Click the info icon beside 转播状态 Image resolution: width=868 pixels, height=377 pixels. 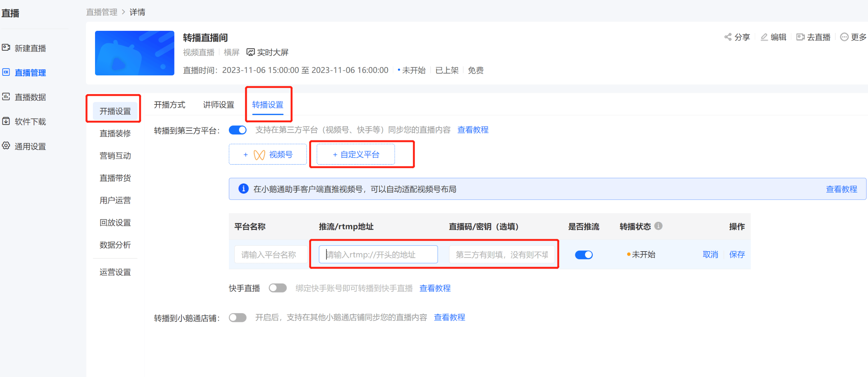658,226
